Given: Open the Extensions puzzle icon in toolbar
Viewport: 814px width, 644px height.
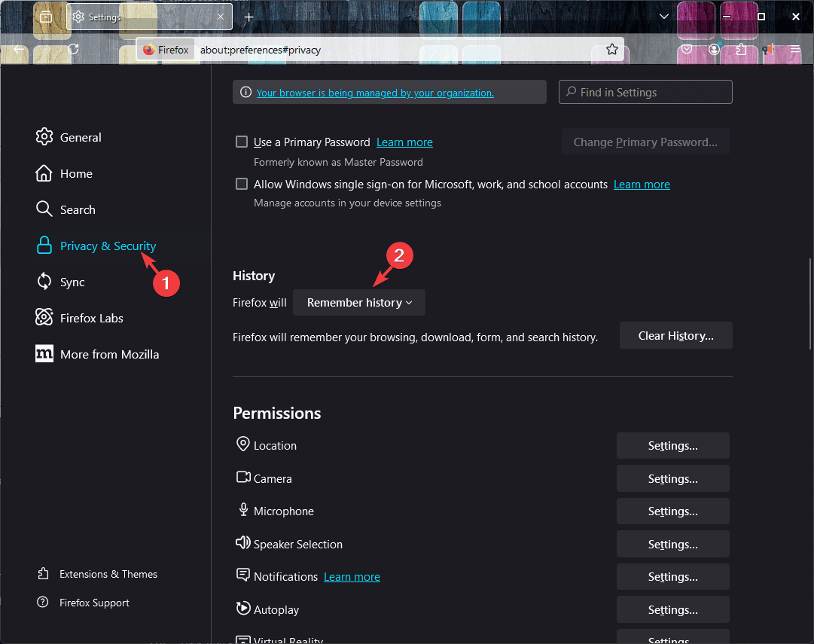Looking at the screenshot, I should tap(741, 50).
